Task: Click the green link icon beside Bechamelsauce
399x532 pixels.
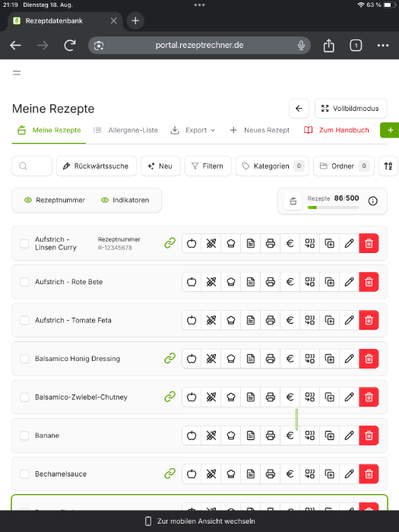Action: [x=170, y=473]
